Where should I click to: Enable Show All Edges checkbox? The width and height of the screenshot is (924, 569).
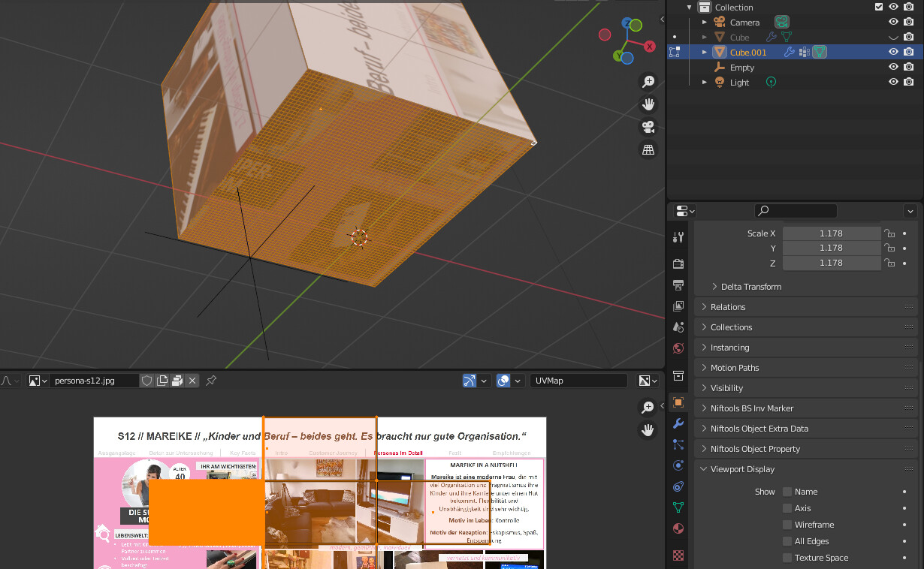click(x=787, y=541)
